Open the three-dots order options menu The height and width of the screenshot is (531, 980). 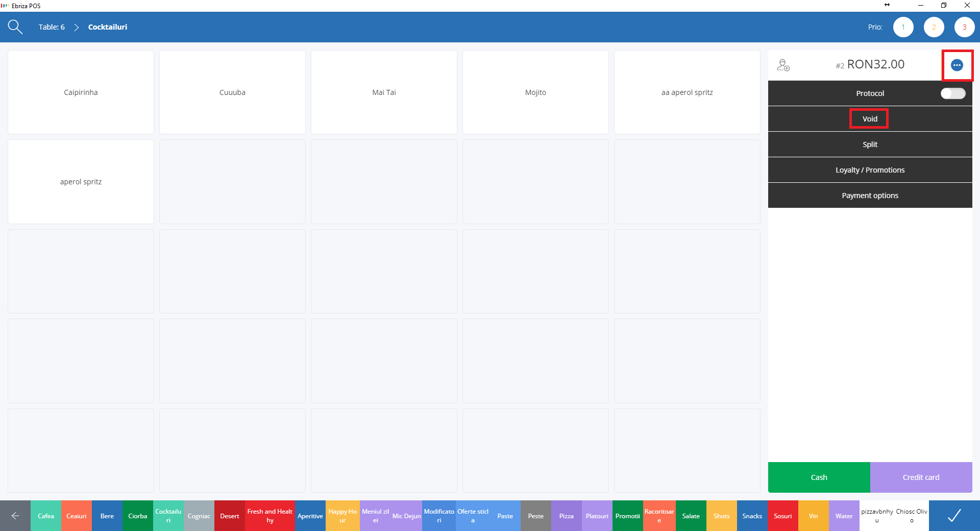pyautogui.click(x=957, y=65)
